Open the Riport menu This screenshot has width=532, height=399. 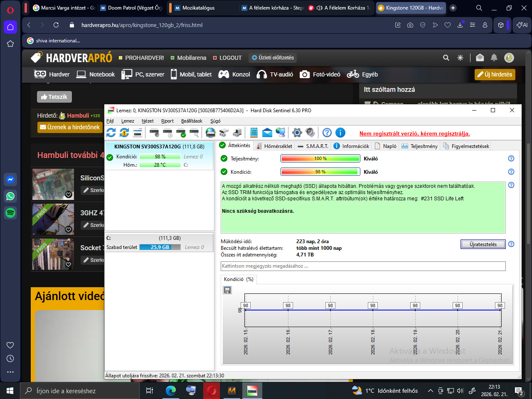167,121
